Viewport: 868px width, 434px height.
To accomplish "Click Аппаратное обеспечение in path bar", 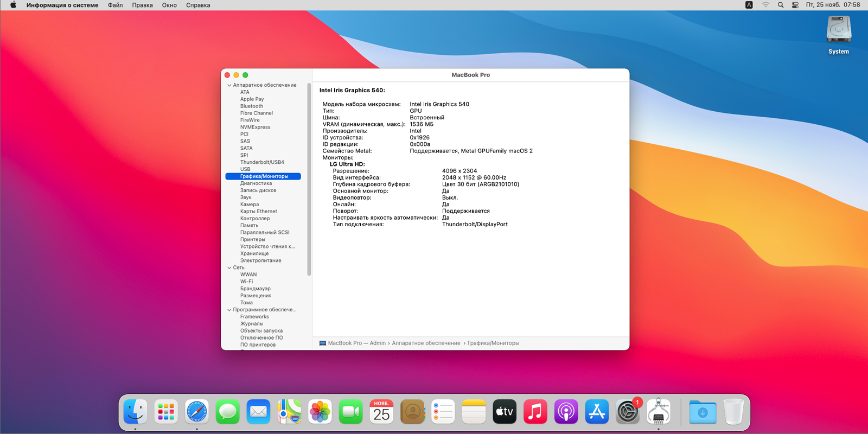I will coord(426,343).
